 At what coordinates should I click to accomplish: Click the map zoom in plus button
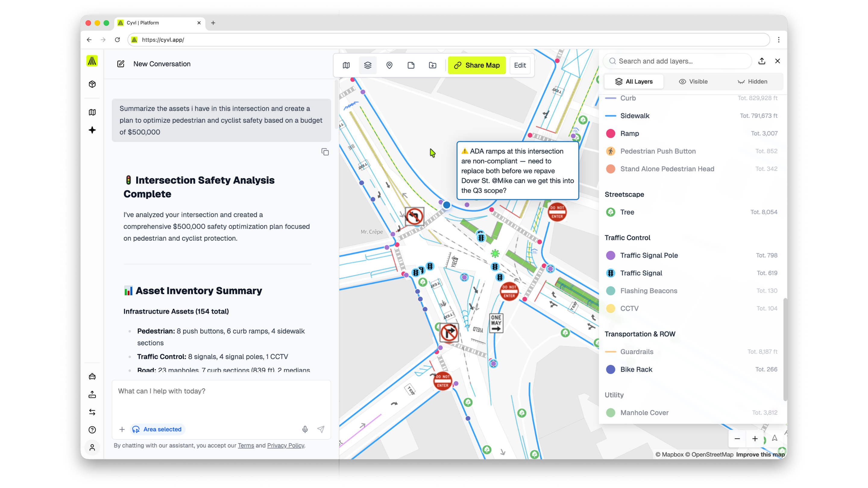[x=755, y=439]
